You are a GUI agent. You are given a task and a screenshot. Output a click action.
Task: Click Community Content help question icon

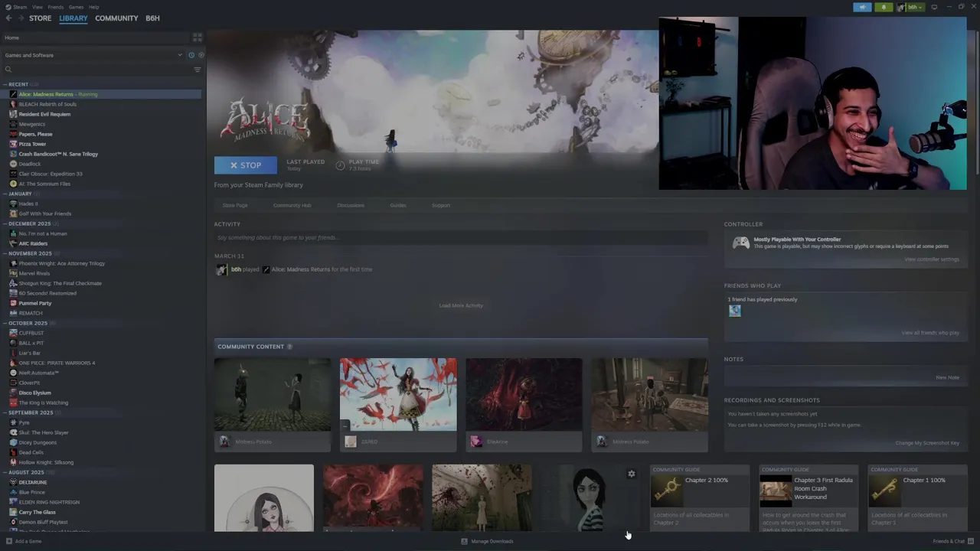[289, 347]
